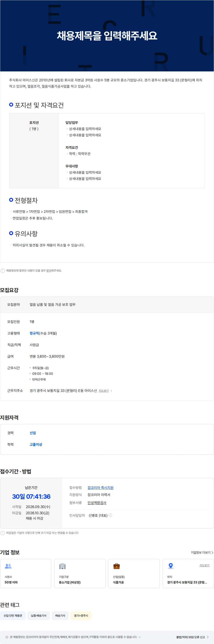The width and height of the screenshot is (214, 644).
Task: Click the 2026.09.30(수) start date
Action: pyautogui.click(x=38, y=507)
